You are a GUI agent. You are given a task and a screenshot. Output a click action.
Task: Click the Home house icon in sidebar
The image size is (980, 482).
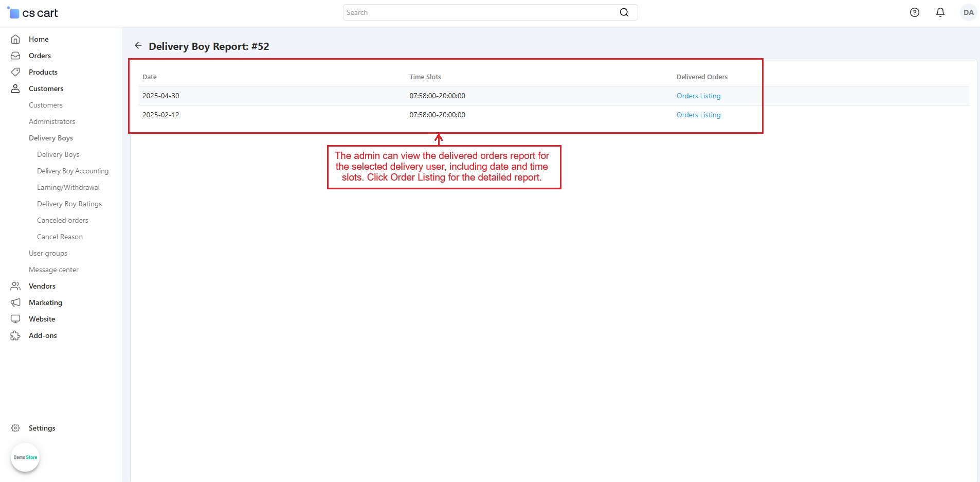coord(15,39)
